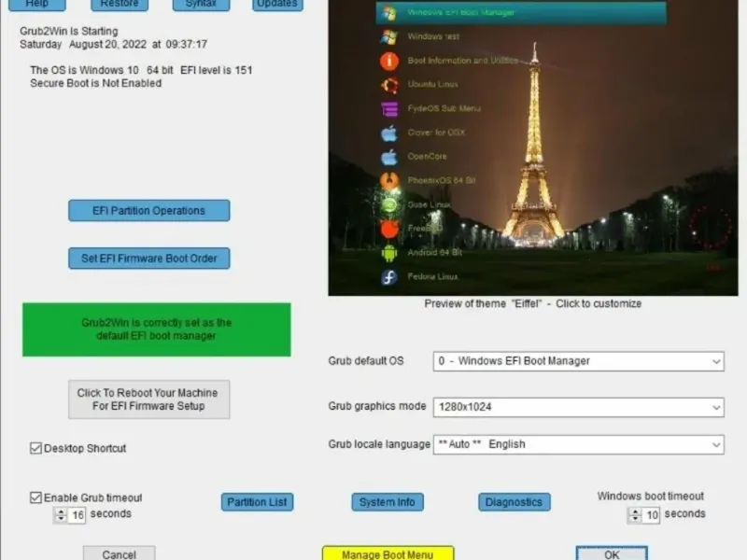Confirm with the OK button

click(612, 553)
